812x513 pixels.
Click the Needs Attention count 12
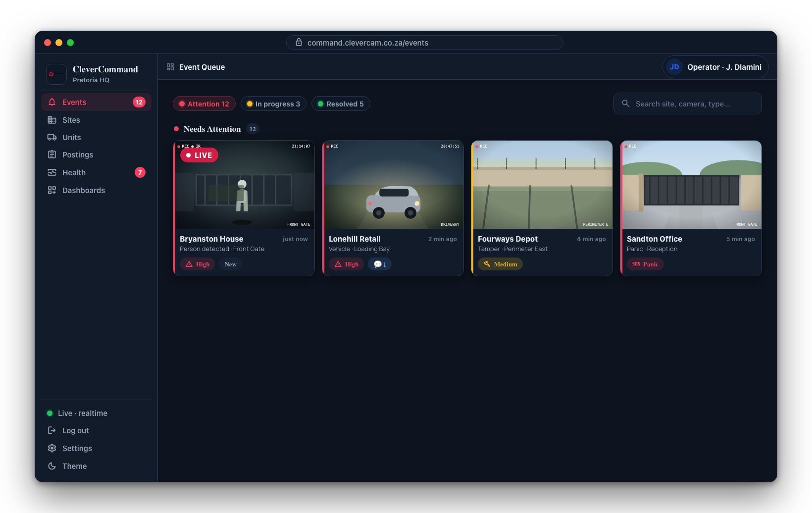click(x=253, y=129)
